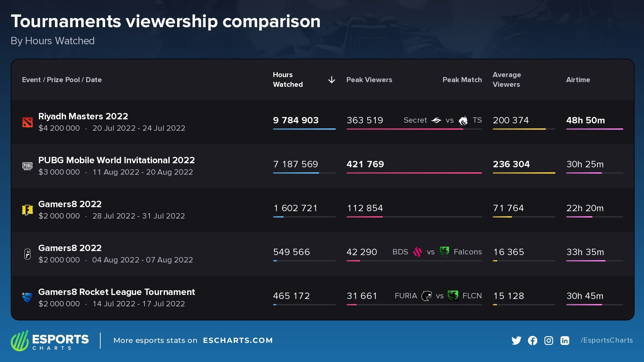Sort by Airtime column header
644x362 pixels.
578,80
